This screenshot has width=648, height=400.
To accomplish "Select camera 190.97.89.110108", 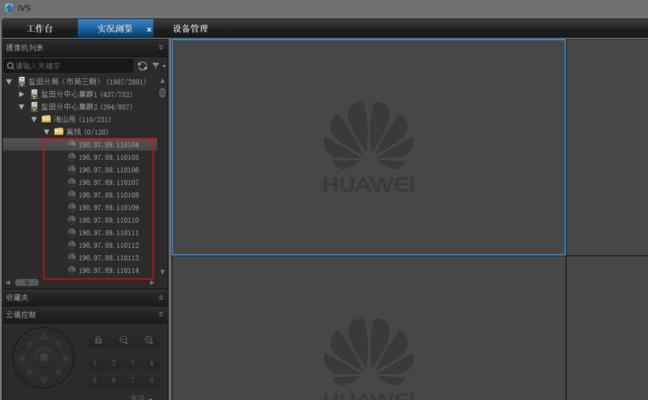I will 109,195.
